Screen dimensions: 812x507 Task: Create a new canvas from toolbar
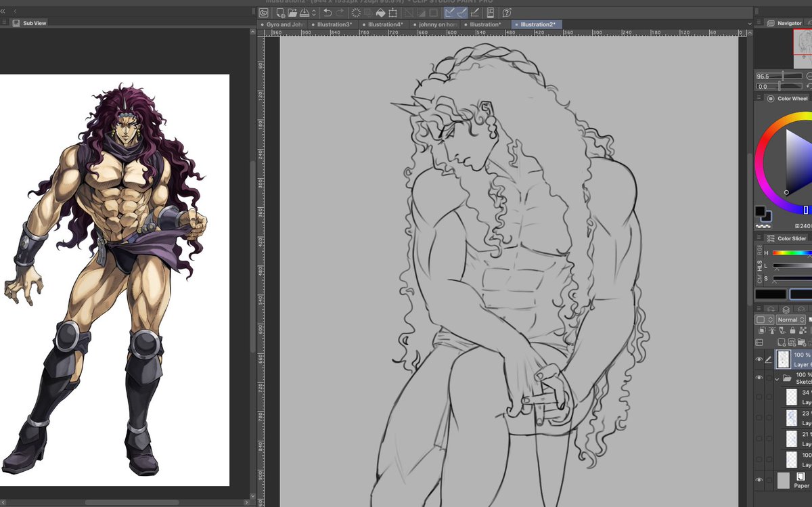click(280, 13)
